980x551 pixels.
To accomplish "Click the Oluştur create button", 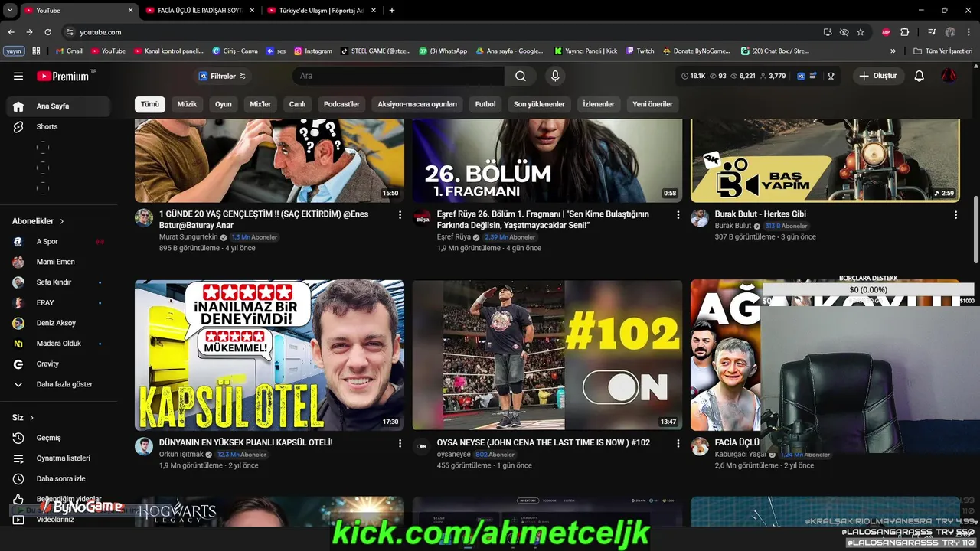I will point(877,76).
